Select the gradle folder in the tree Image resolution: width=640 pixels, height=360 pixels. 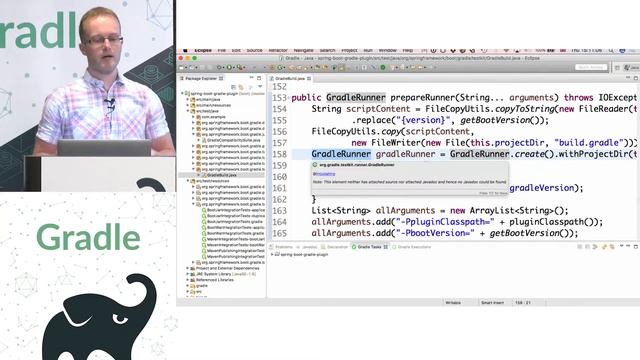click(202, 286)
